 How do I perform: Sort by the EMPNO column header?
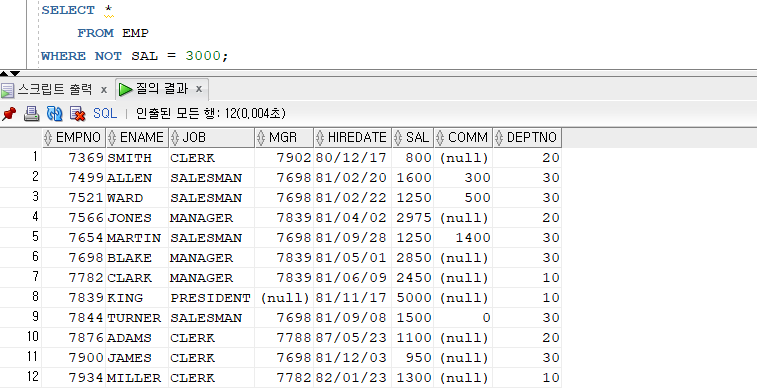pos(74,138)
